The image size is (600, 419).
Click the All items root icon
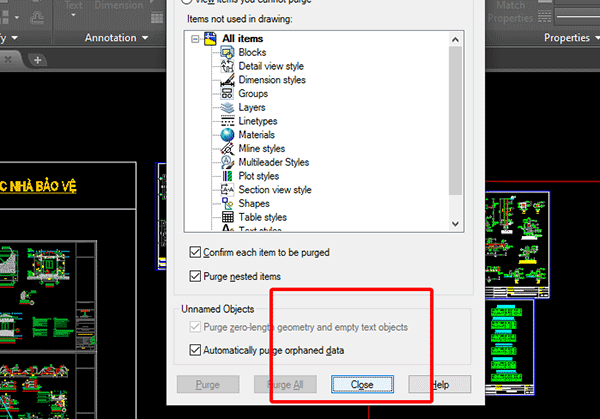pyautogui.click(x=210, y=39)
